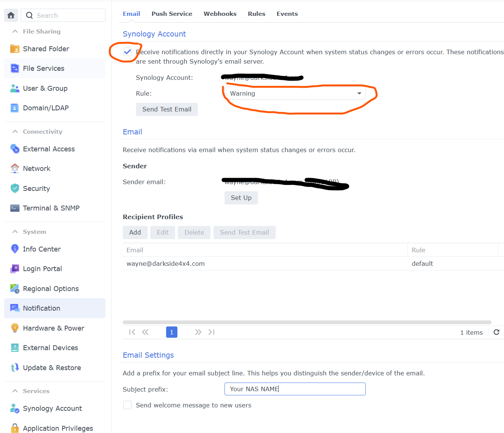The height and width of the screenshot is (433, 504).
Task: Refresh the recipient profiles list
Action: (496, 332)
